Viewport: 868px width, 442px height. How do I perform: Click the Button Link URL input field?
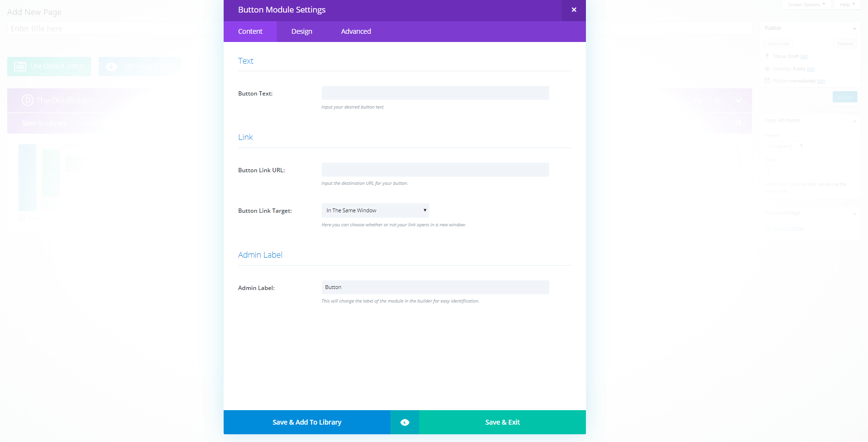435,169
